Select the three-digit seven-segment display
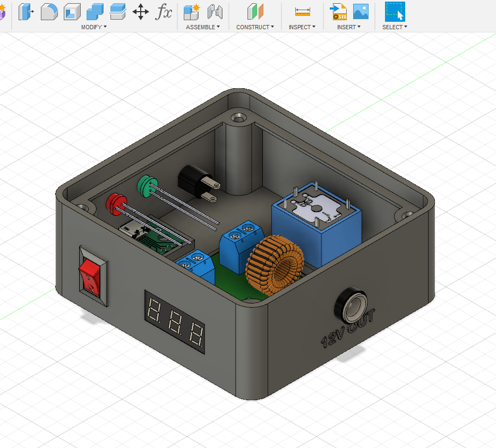 (x=175, y=322)
